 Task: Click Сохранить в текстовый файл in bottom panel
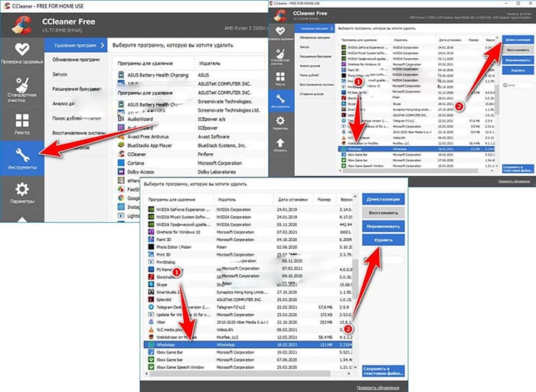click(x=383, y=371)
